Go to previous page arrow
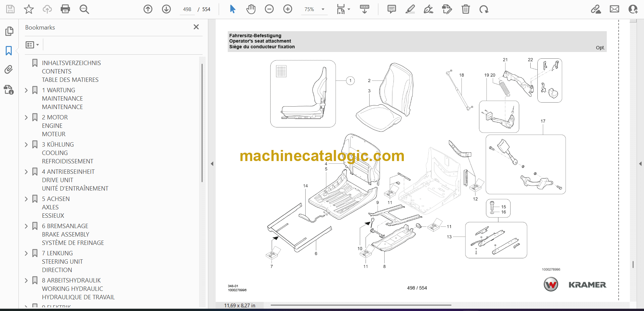The image size is (644, 311). coord(148,9)
